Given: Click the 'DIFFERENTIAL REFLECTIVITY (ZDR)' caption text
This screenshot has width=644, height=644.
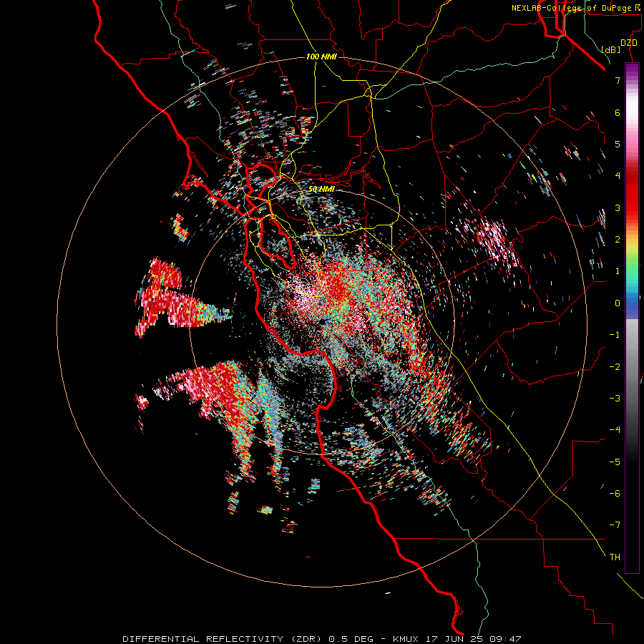Looking at the screenshot, I should click(x=223, y=639).
